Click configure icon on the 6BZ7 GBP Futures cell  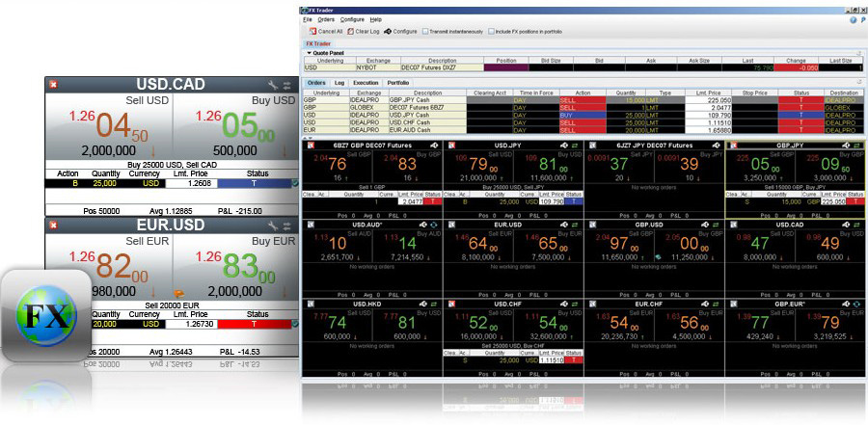[x=435, y=146]
